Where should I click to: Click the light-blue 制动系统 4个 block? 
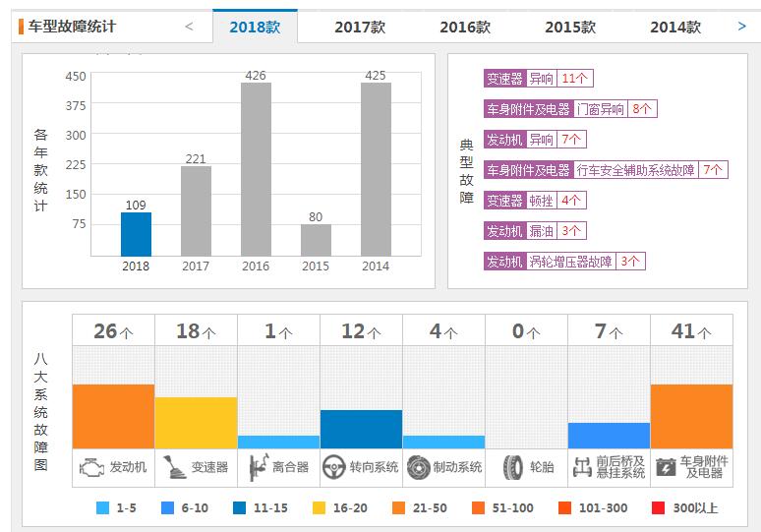coord(443,443)
